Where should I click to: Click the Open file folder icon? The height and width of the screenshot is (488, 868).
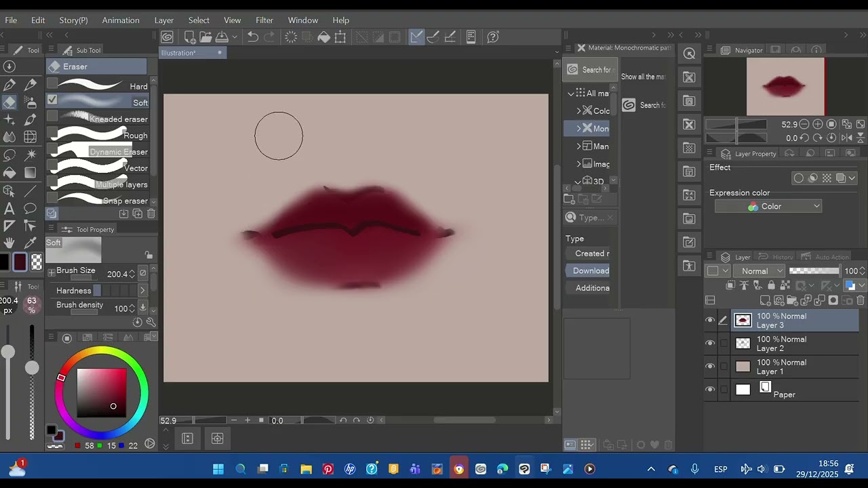(205, 37)
